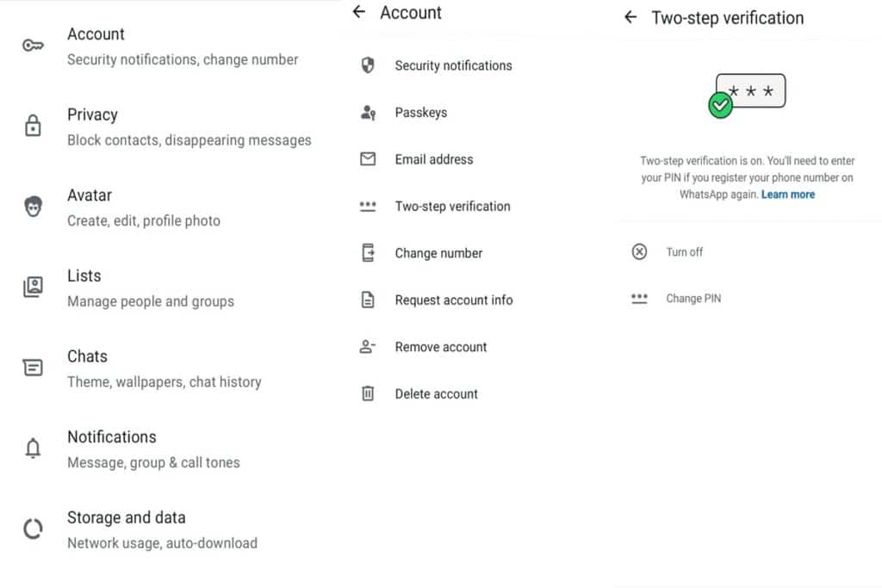Click the dots icon beside Two-step verification
882x588 pixels.
(x=368, y=207)
